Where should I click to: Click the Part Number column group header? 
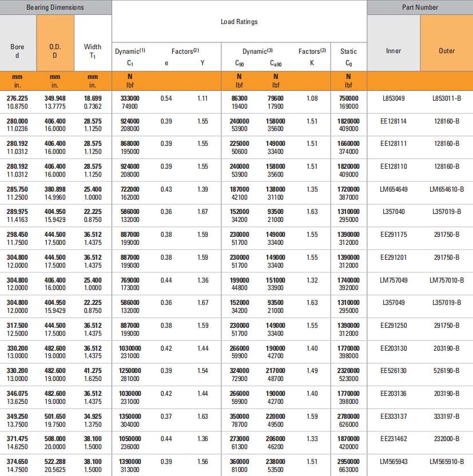[419, 7]
